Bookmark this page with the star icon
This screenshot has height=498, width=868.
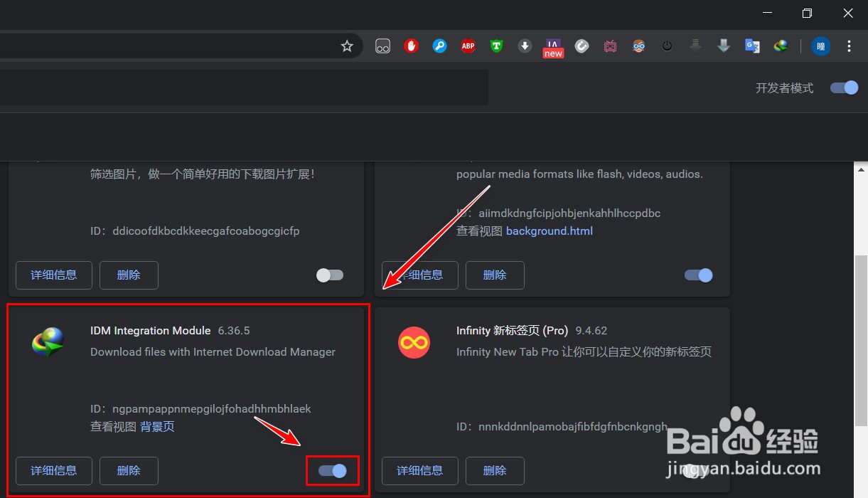tap(347, 46)
